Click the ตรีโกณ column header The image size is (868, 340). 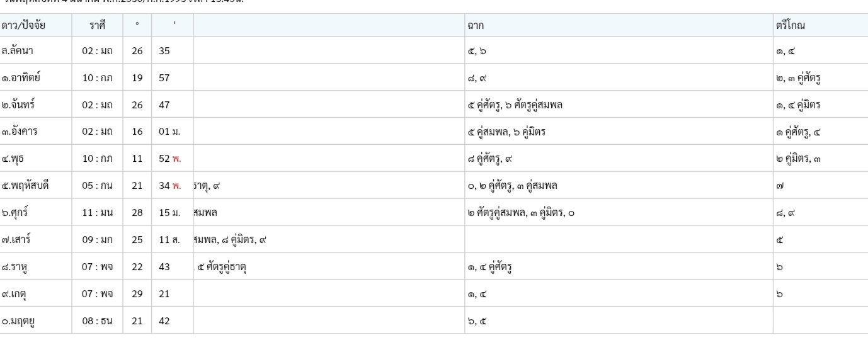click(792, 25)
